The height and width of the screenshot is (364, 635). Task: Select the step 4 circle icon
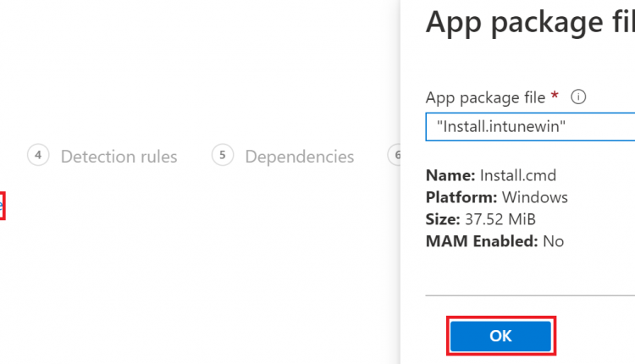38,156
